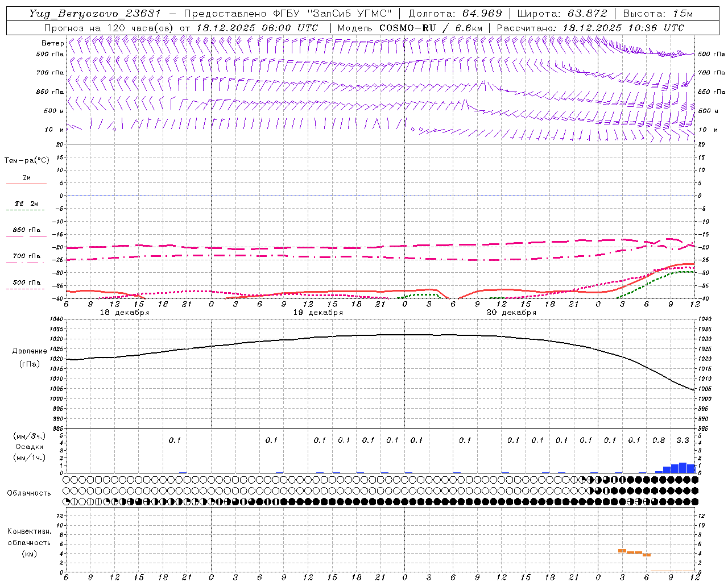
Task: Click the 500 гПа temperature legend entry
Action: click(x=27, y=282)
